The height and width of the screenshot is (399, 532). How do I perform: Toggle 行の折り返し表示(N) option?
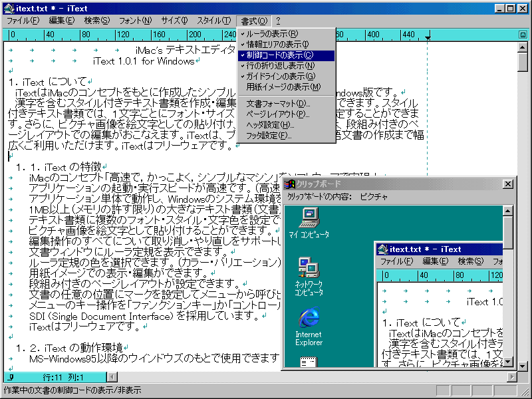pos(286,66)
